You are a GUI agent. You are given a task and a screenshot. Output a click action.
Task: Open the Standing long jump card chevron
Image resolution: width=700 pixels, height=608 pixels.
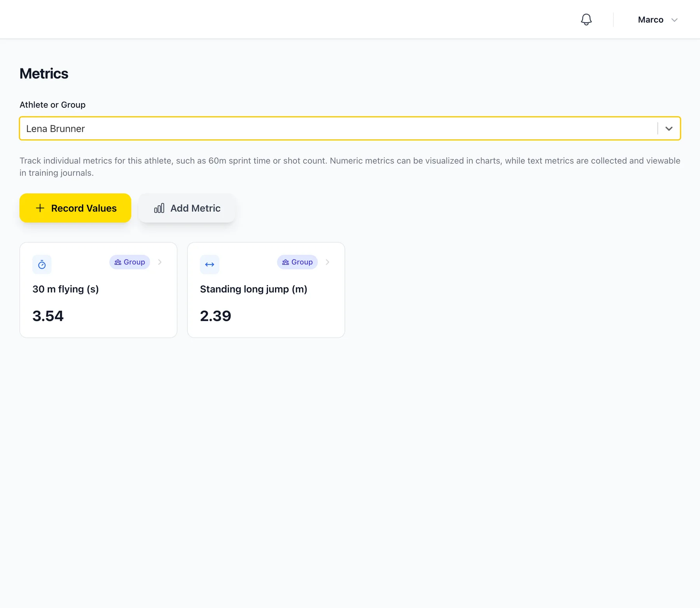tap(327, 262)
